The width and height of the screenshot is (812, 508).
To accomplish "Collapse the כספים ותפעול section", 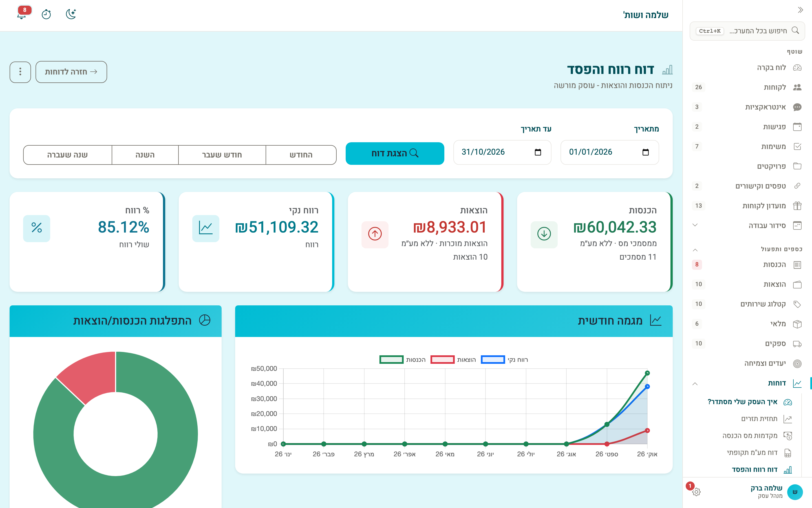I will [695, 250].
